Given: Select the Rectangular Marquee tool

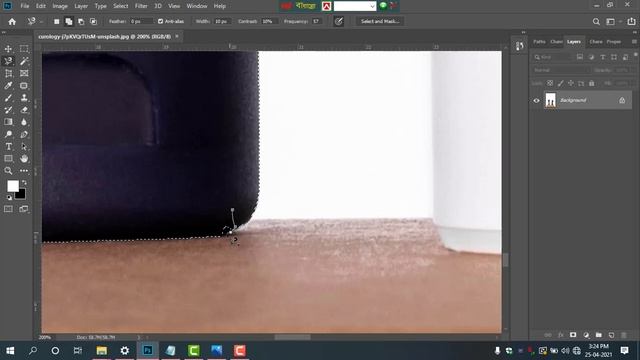Looking at the screenshot, I should pyautogui.click(x=24, y=49).
